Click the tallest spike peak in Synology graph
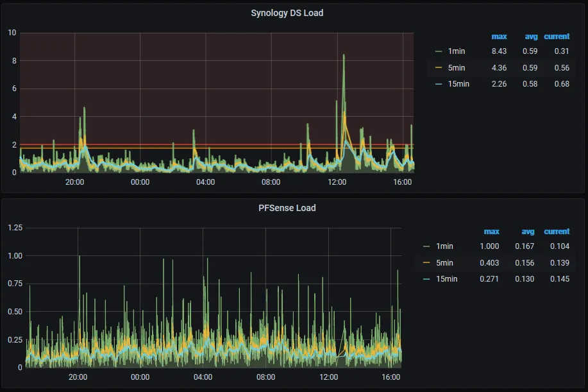Image resolution: width=588 pixels, height=392 pixels. point(344,55)
